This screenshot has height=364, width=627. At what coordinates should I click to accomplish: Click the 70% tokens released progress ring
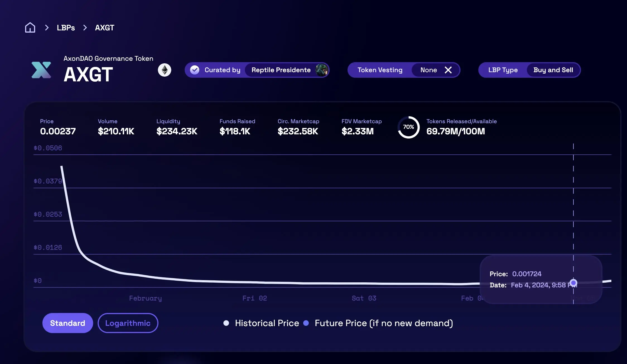(408, 127)
